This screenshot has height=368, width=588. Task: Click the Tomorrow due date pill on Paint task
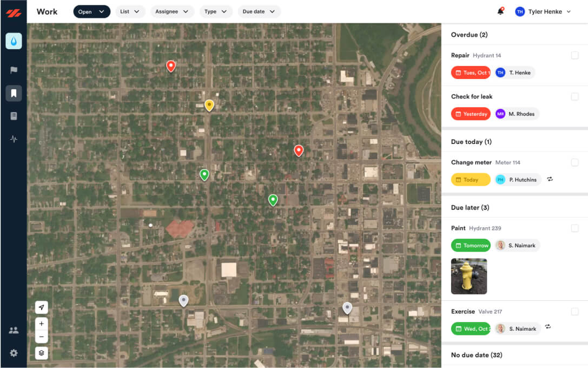471,245
